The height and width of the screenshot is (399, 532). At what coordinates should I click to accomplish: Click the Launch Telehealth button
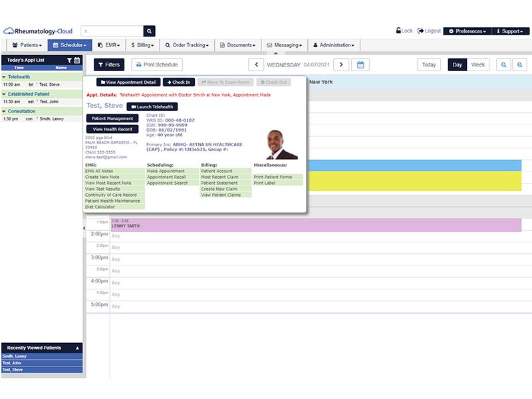(152, 106)
